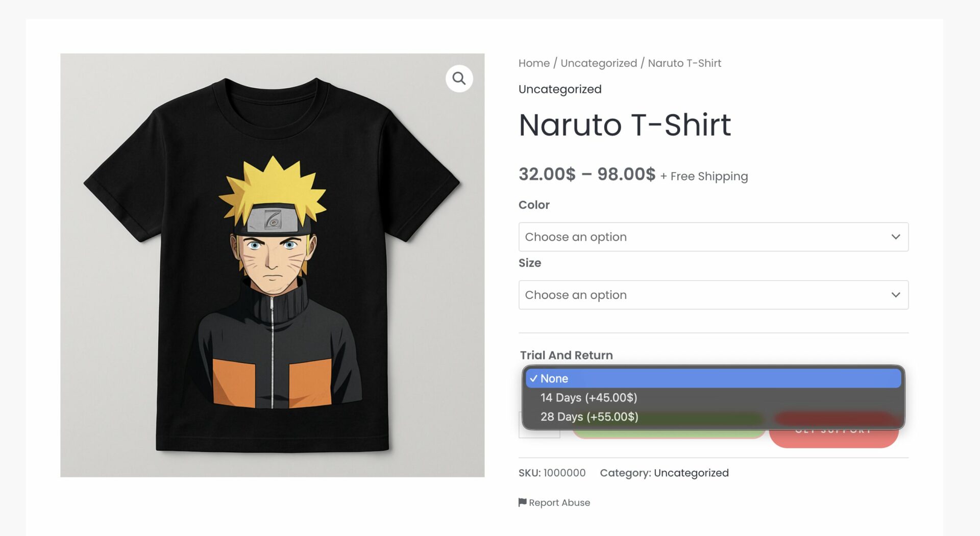Click the Uncategorized label above product title
The width and height of the screenshot is (980, 536).
point(560,89)
